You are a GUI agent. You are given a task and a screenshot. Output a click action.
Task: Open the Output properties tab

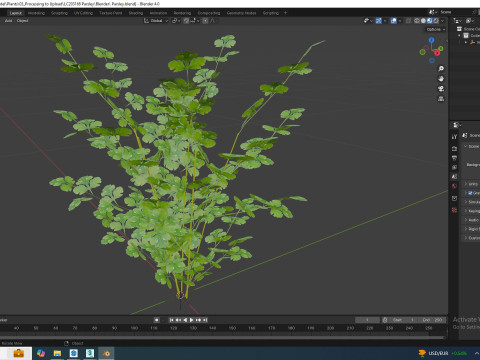[454, 158]
